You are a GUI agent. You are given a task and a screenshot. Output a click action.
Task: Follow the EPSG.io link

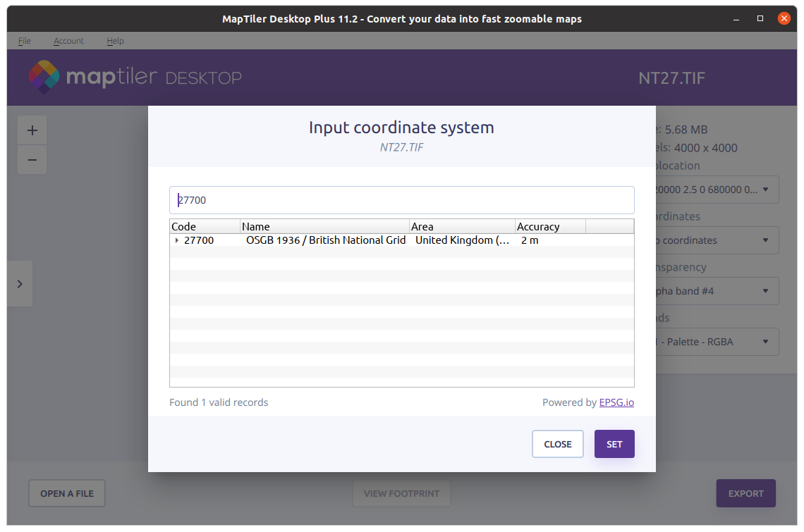[x=616, y=402]
